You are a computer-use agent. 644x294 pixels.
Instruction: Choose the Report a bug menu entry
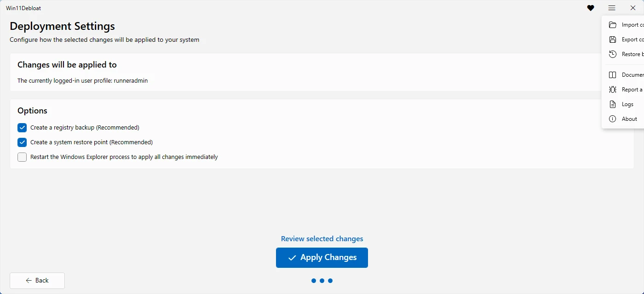pyautogui.click(x=623, y=90)
